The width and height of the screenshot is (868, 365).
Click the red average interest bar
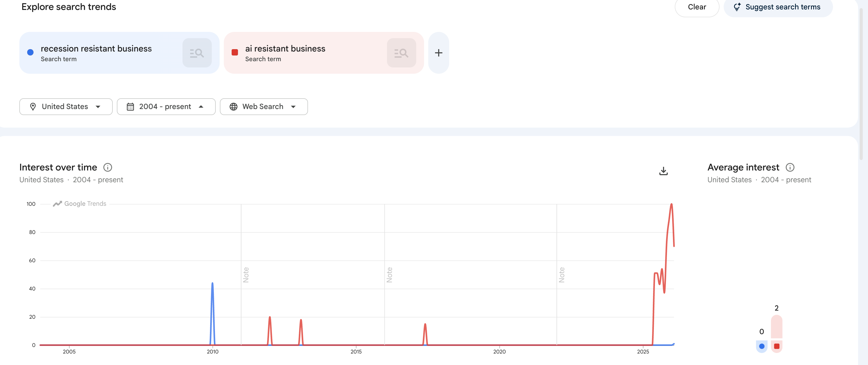point(776,326)
